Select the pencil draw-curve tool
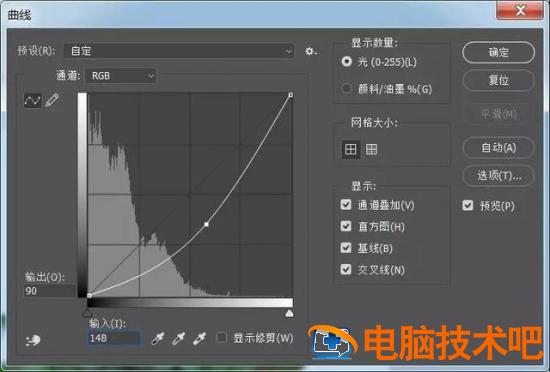Image resolution: width=550 pixels, height=372 pixels. click(x=52, y=101)
